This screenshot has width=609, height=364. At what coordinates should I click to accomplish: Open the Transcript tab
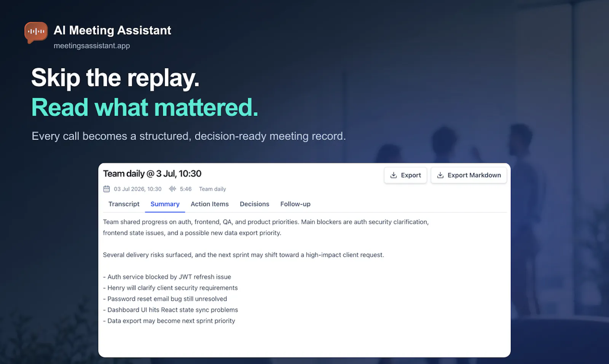pos(124,204)
